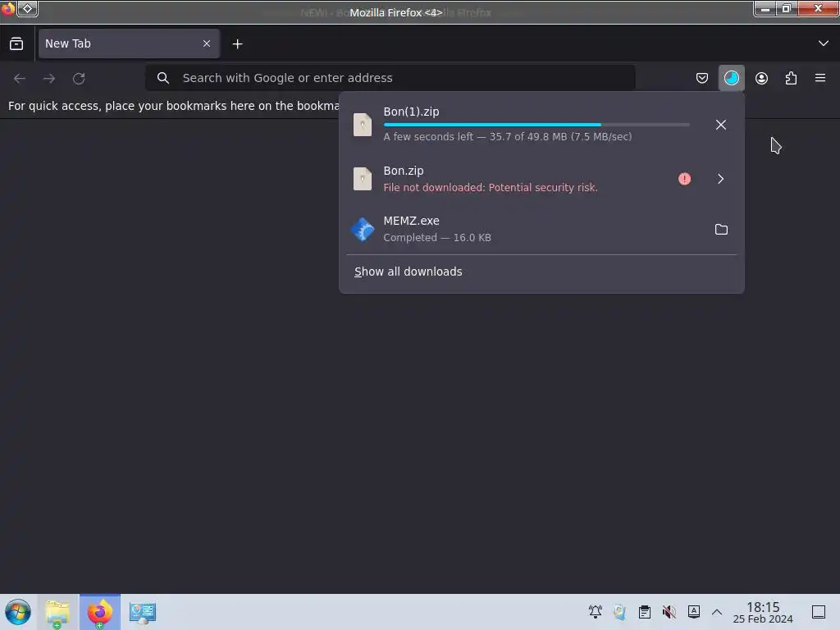The width and height of the screenshot is (840, 630).
Task: Click the pin window diamond icon
Action: [27, 8]
